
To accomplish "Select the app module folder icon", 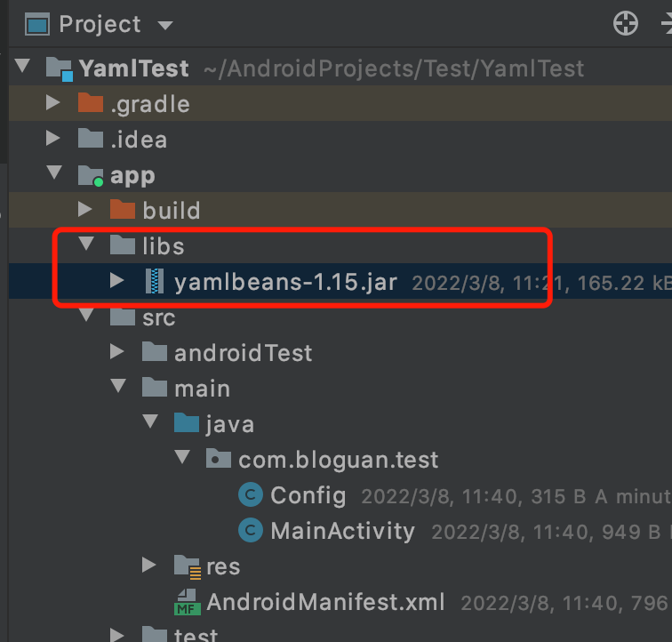I will pyautogui.click(x=91, y=175).
